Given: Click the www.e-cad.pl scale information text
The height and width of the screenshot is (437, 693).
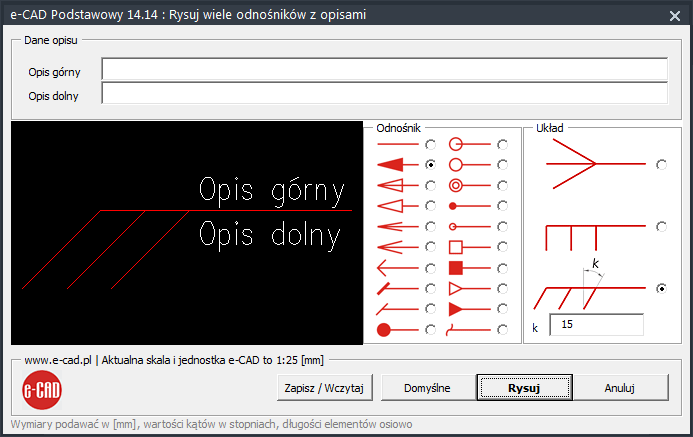Looking at the screenshot, I should point(174,360).
